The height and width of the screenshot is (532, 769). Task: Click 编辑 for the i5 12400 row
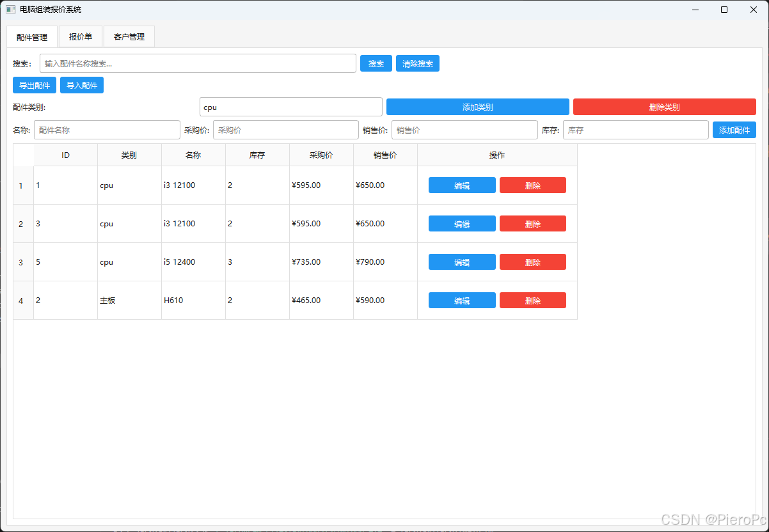coord(462,262)
